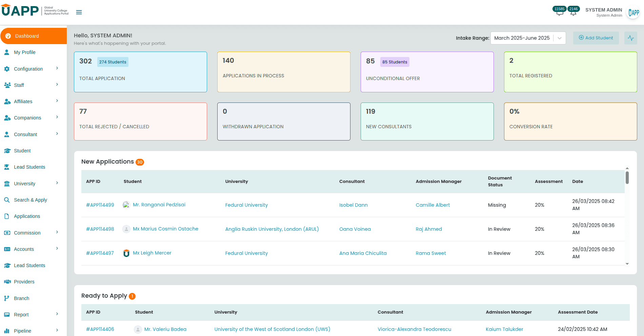This screenshot has width=644, height=336.
Task: Open the Student menu item
Action: pos(33,151)
